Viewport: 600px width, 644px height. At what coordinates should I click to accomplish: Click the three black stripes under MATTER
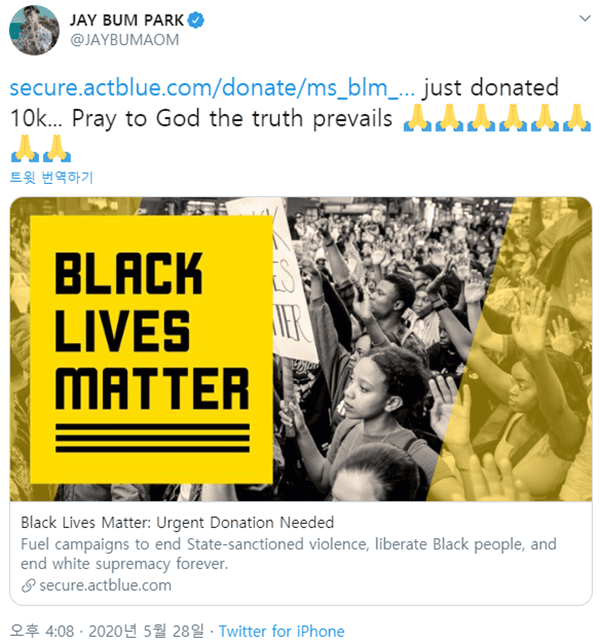pyautogui.click(x=152, y=438)
